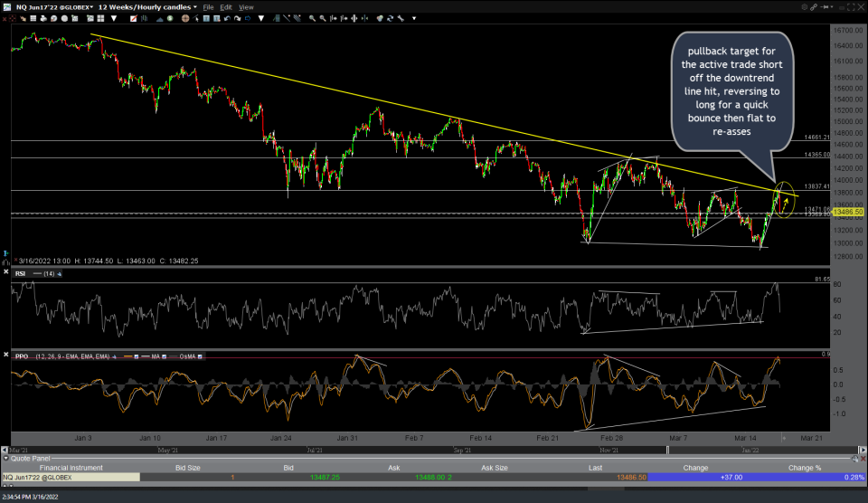The image size is (868, 503).
Task: Click the red X icon in toolbar
Action: [5, 18]
